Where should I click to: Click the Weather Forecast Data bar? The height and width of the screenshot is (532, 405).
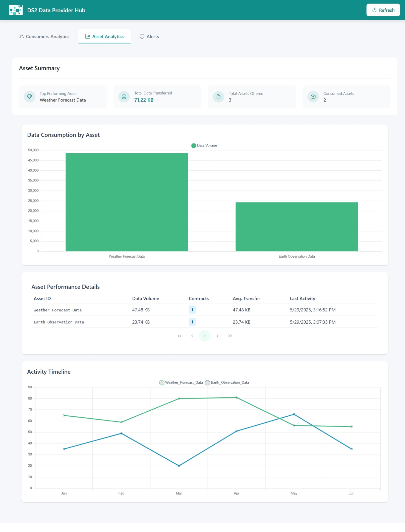[x=127, y=202]
